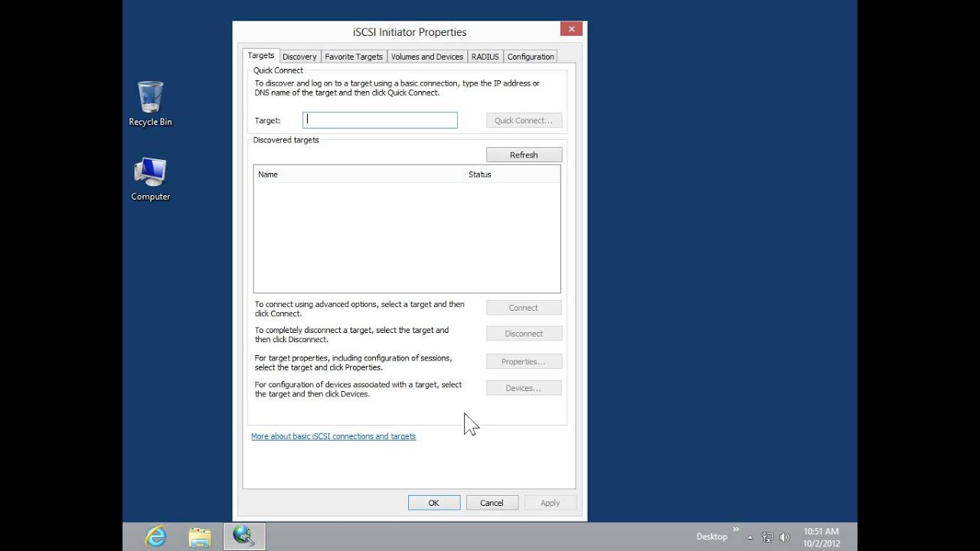Launch Internet Explorer from the taskbar
980x551 pixels.
pyautogui.click(x=155, y=536)
